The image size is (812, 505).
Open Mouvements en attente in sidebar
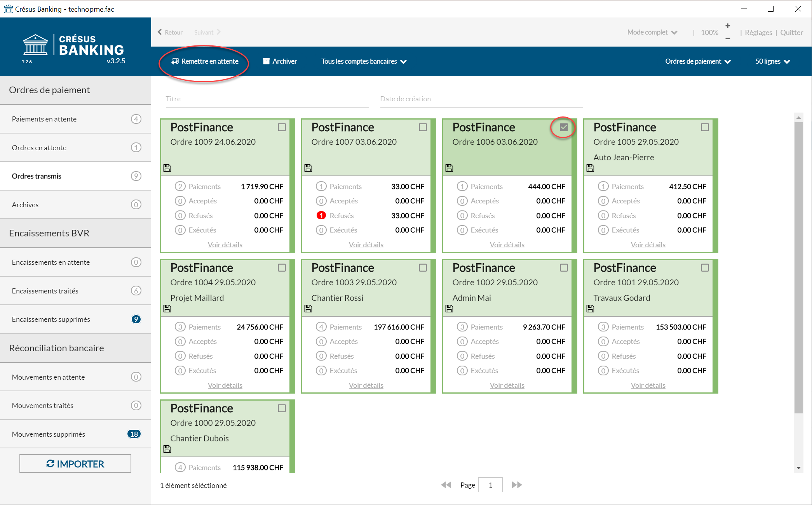pyautogui.click(x=76, y=377)
